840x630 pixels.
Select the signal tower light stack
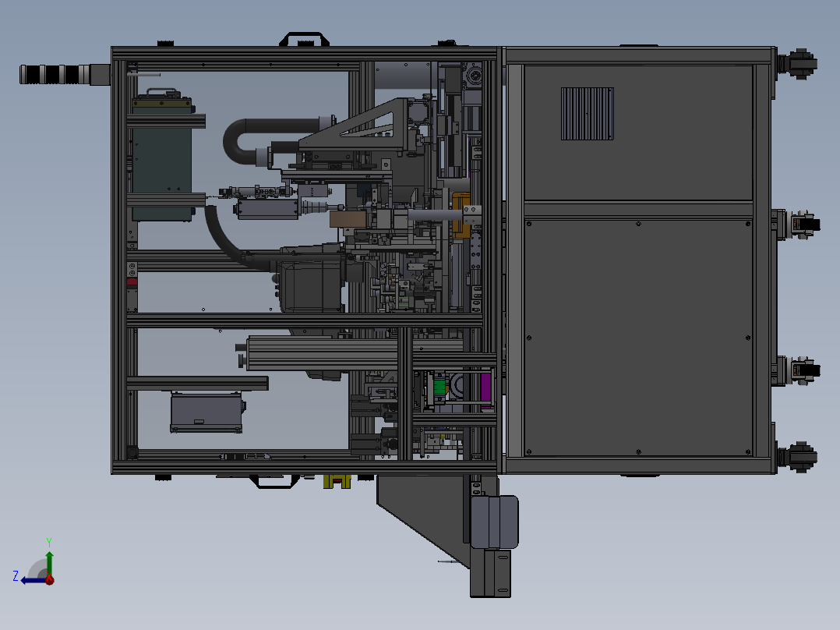coord(65,75)
